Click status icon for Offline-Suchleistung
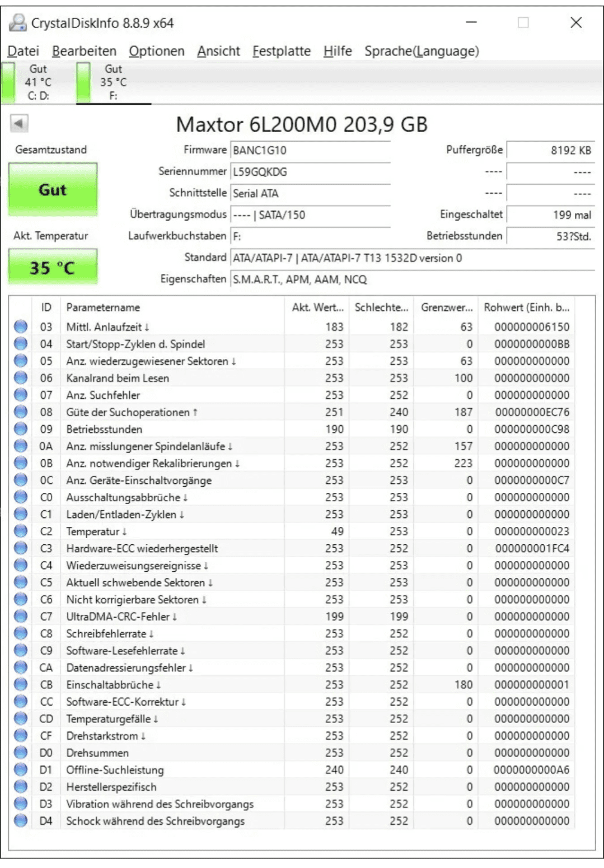 (x=21, y=769)
